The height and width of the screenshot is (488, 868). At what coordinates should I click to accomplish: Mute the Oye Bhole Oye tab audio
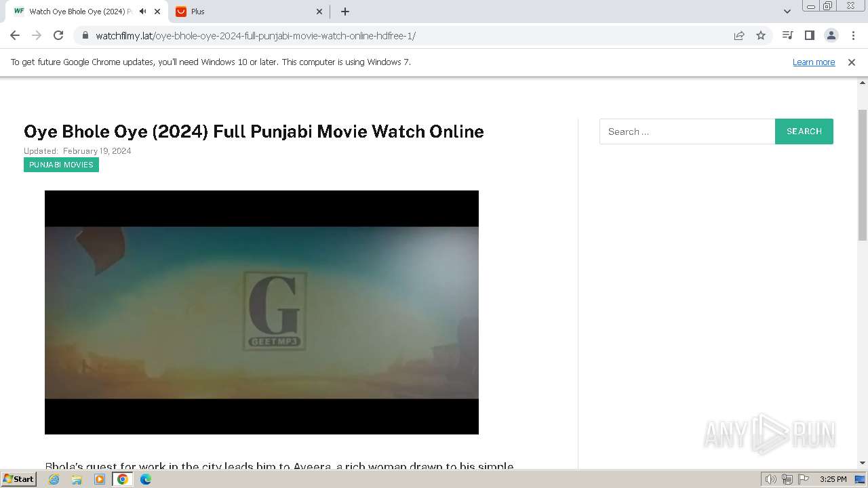(x=142, y=12)
